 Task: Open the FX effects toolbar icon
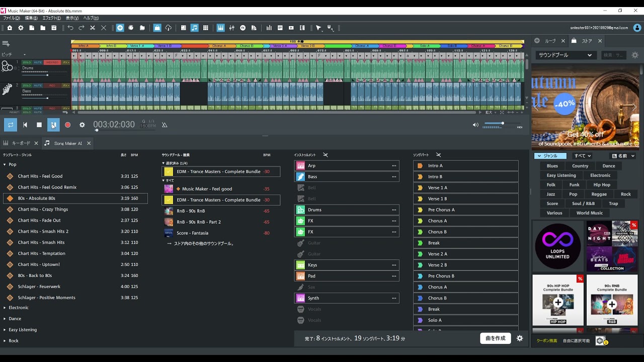(243, 28)
